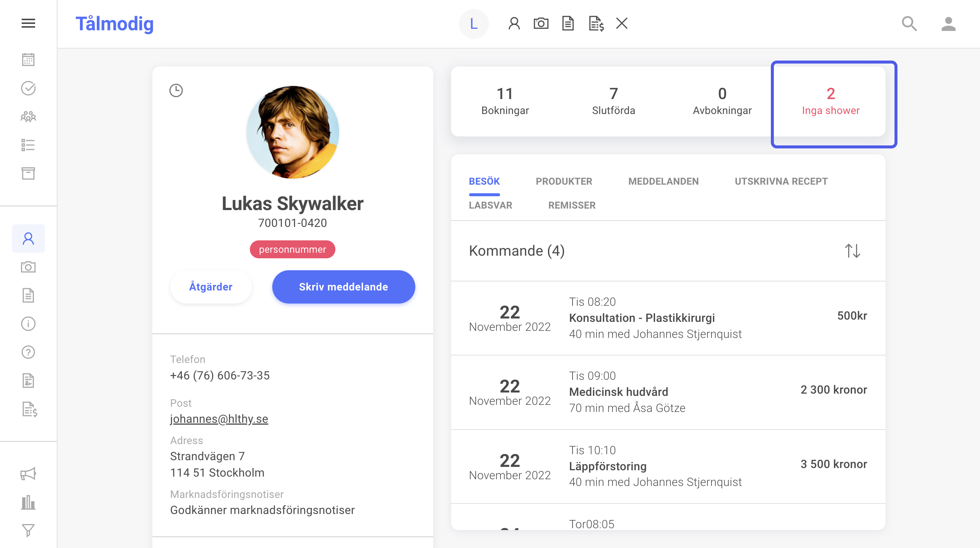Open the search magnifier
Screen dimensions: 980x548
click(909, 24)
